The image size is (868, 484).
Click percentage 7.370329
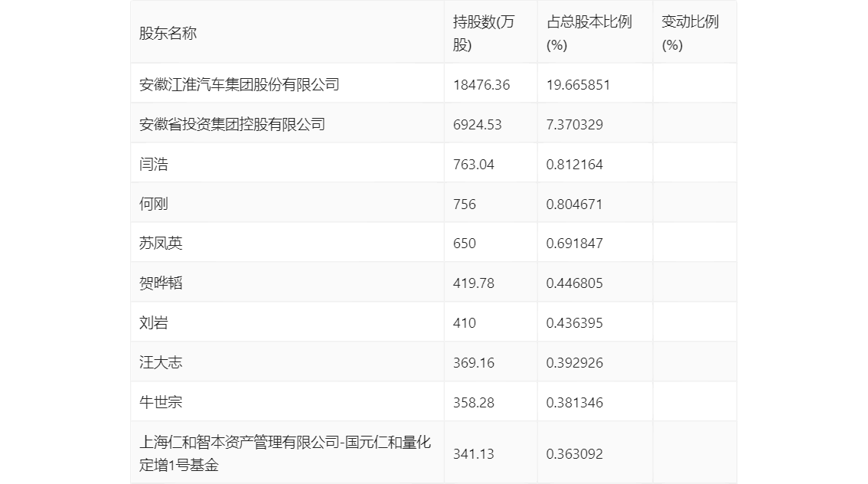click(x=575, y=125)
